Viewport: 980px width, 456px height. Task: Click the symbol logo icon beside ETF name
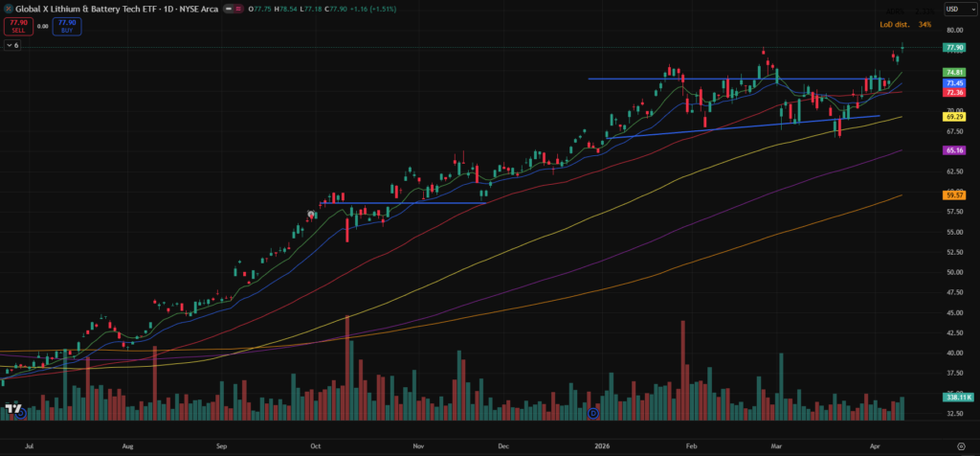coord(7,9)
